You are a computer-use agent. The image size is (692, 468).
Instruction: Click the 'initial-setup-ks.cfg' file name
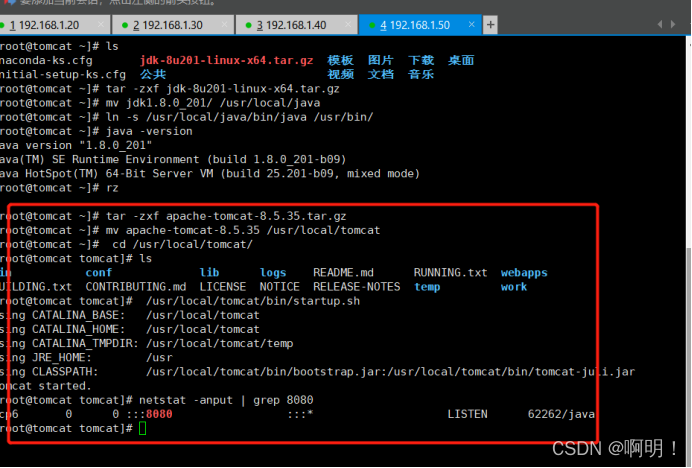coord(63,75)
